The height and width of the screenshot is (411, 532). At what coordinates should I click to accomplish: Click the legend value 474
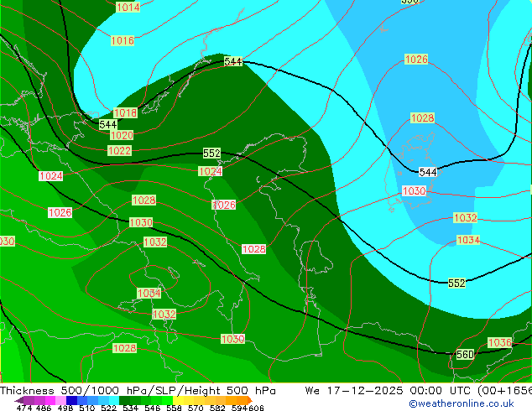(24, 408)
